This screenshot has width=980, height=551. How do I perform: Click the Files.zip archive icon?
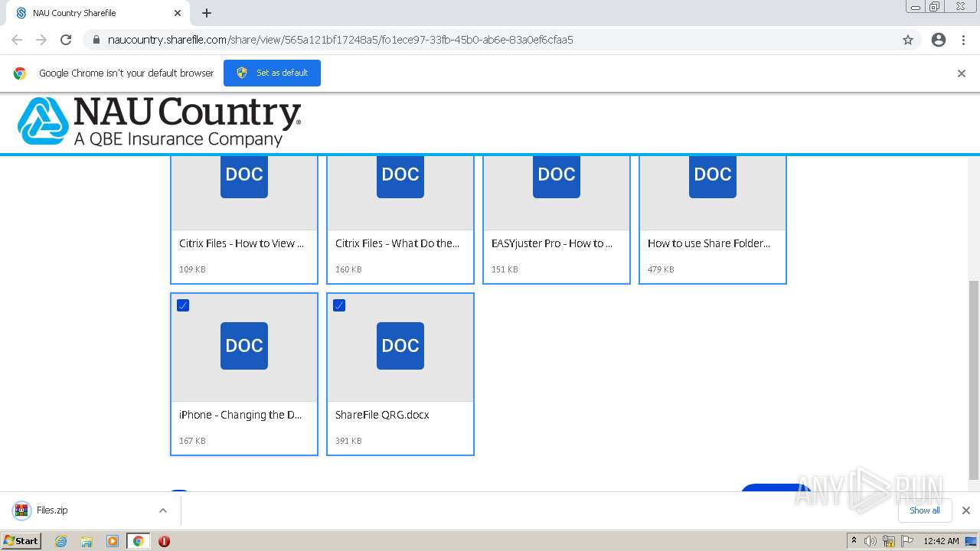[21, 510]
